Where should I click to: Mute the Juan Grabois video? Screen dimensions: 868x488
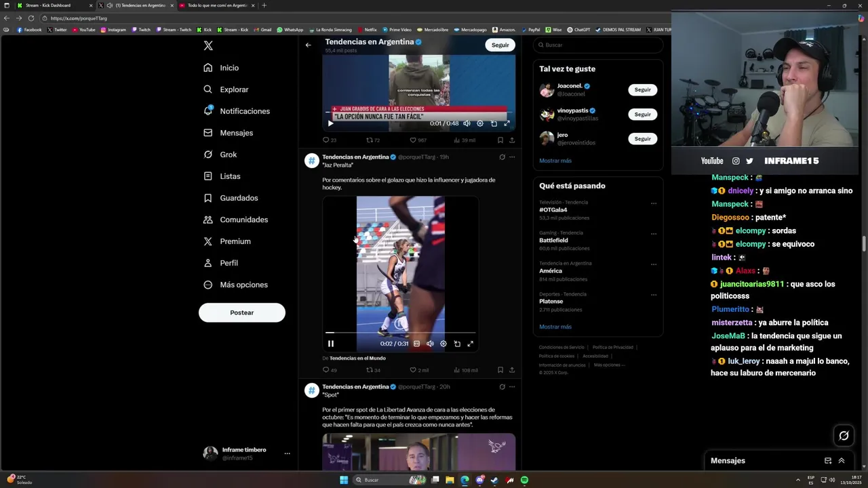(467, 123)
